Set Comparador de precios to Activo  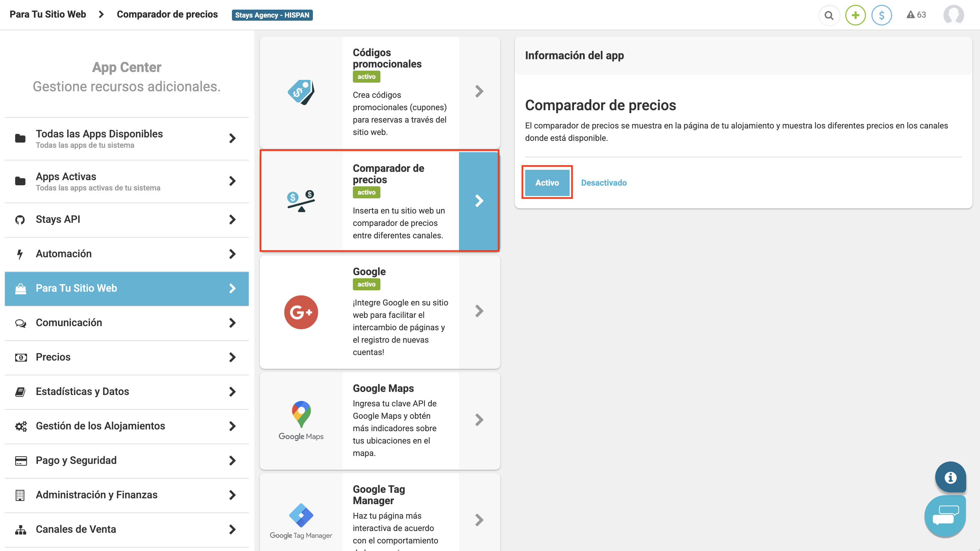pos(547,183)
